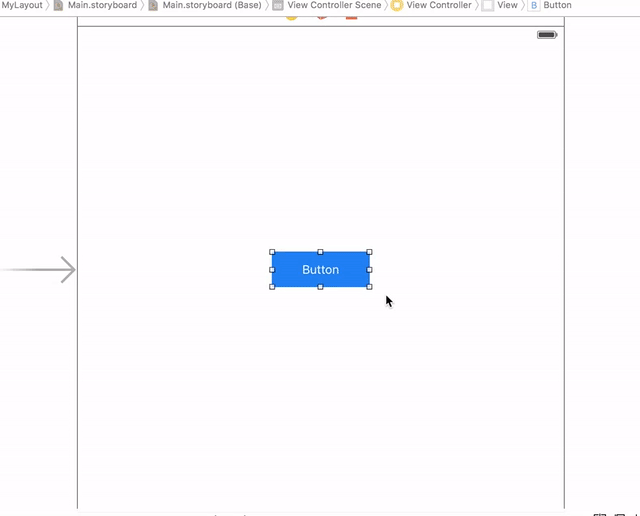The height and width of the screenshot is (516, 640).
Task: Click the Button's bottom-center resize handle
Action: tap(320, 287)
